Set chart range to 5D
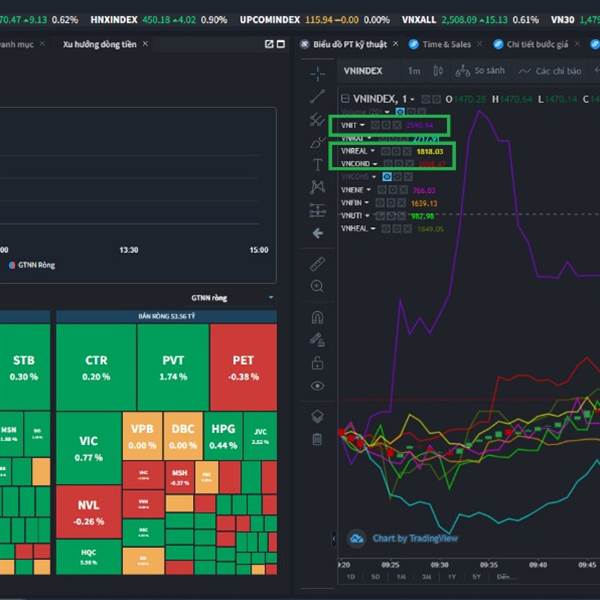The width and height of the screenshot is (600, 600). tap(375, 577)
